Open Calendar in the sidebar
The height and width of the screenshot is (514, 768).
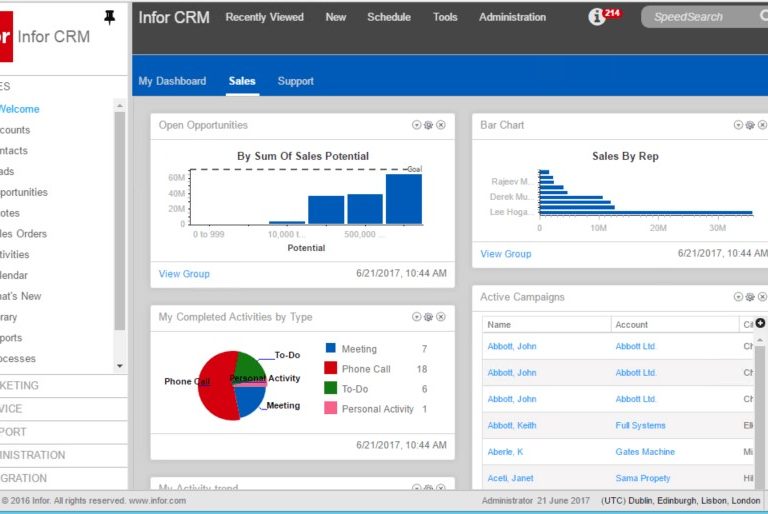[x=14, y=275]
